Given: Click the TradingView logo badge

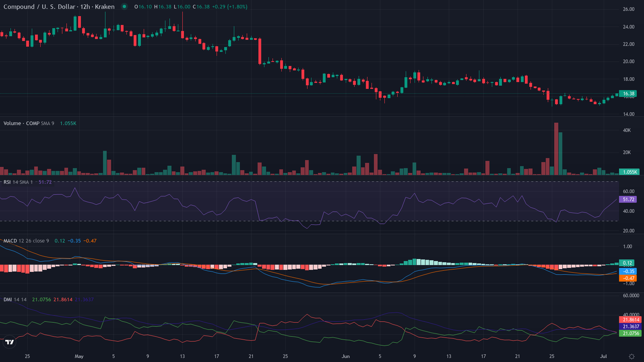Looking at the screenshot, I should [9, 342].
